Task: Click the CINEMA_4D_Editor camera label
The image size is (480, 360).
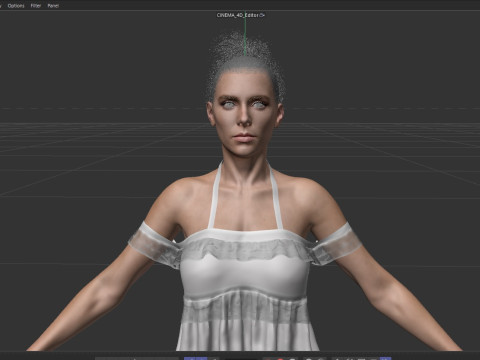Action: tap(238, 15)
